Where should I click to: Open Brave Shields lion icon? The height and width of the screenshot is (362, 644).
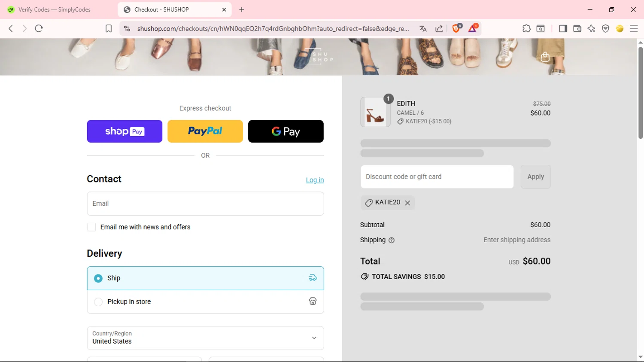(x=456, y=28)
